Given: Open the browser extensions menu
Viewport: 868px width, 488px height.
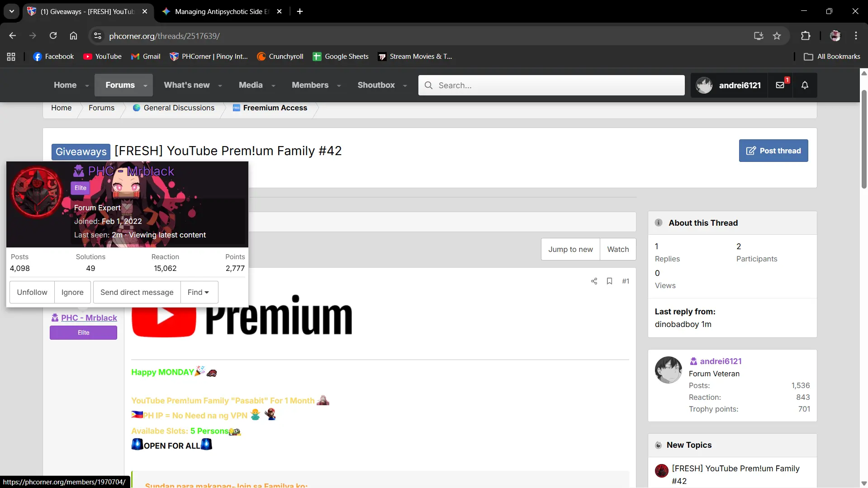Looking at the screenshot, I should coord(806,36).
